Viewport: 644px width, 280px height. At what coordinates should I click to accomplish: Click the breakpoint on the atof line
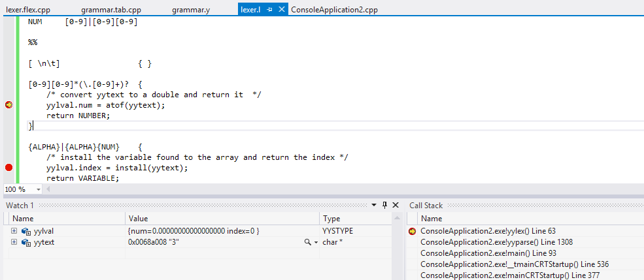8,105
